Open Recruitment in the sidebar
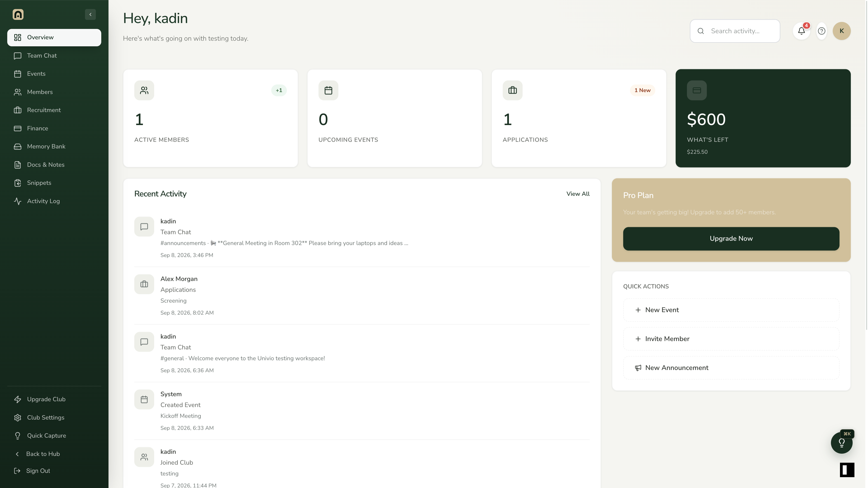 click(54, 110)
